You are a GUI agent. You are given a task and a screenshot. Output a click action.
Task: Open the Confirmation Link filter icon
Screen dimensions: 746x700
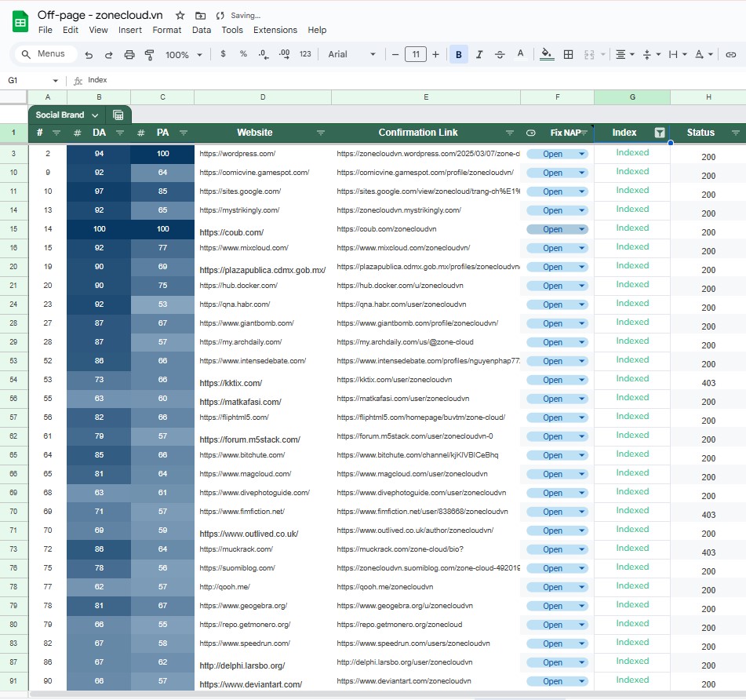pyautogui.click(x=510, y=133)
